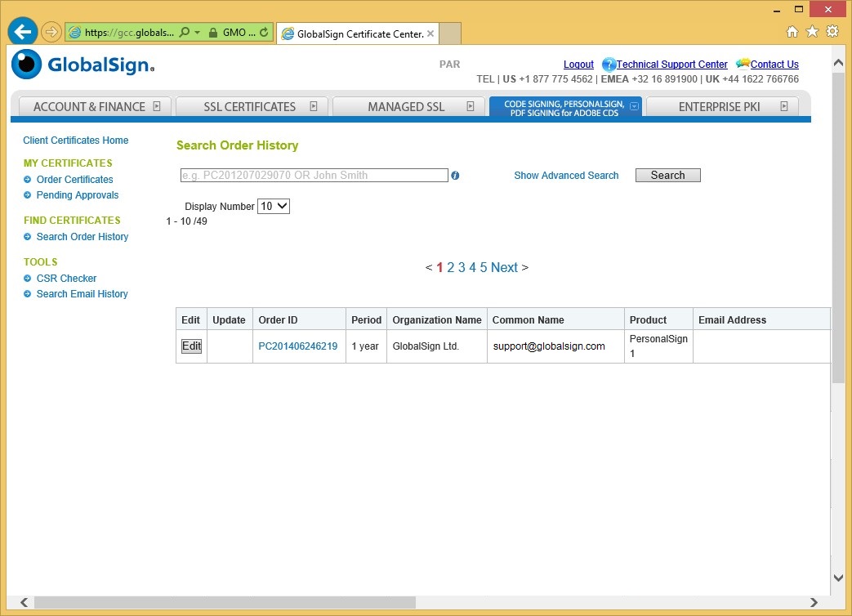
Task: Open favorites star icon
Action: [812, 32]
